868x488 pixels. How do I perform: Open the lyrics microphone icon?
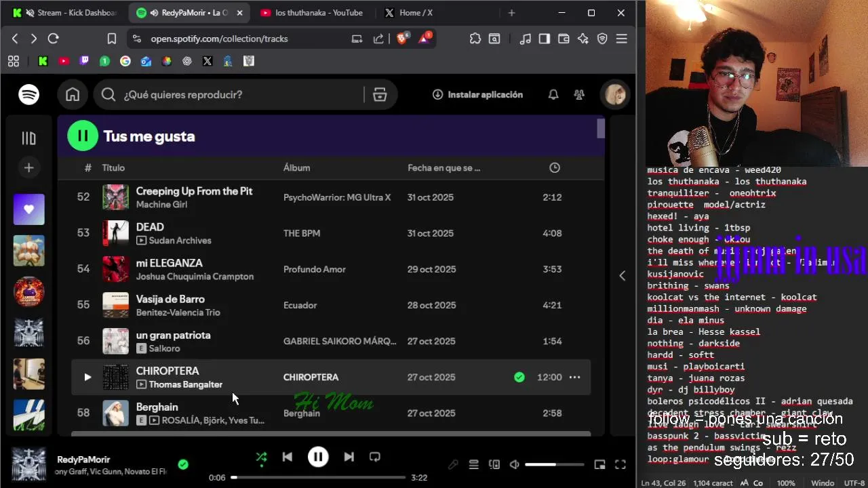(x=453, y=464)
